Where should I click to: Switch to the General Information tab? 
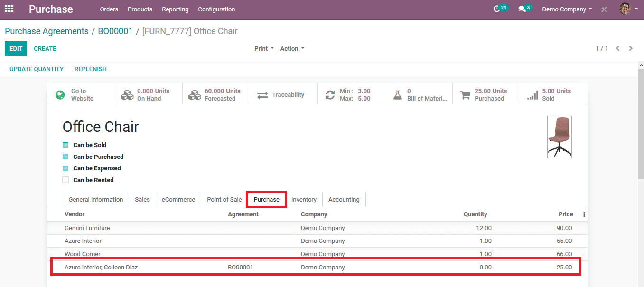[96, 199]
